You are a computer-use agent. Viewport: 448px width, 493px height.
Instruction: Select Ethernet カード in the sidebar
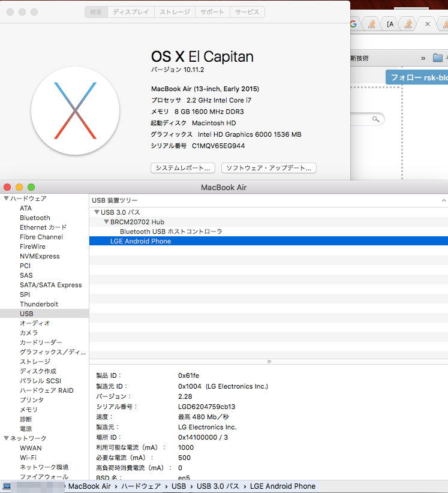(x=43, y=227)
